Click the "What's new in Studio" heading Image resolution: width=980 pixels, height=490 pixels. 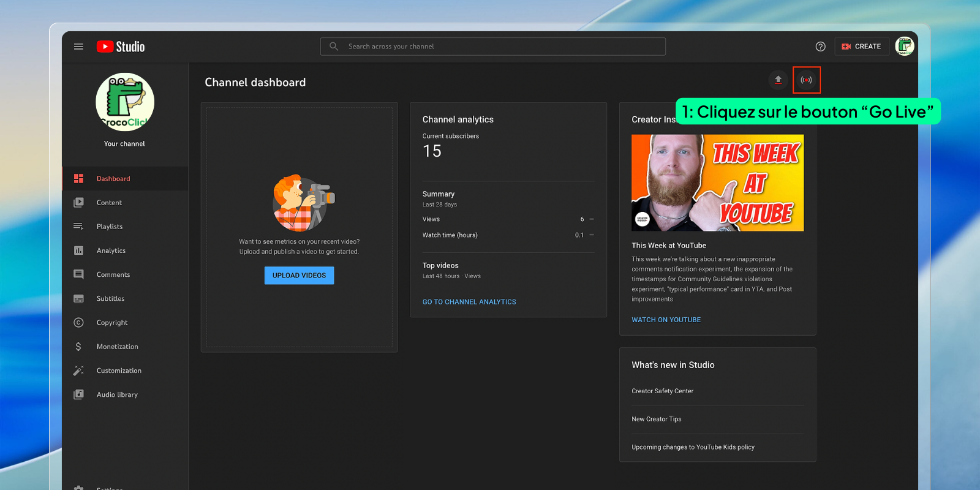click(673, 365)
